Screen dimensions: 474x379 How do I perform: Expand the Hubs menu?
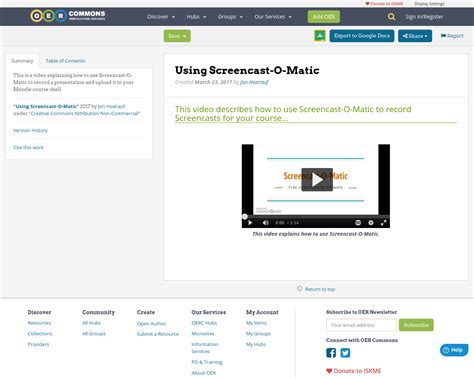coord(196,17)
